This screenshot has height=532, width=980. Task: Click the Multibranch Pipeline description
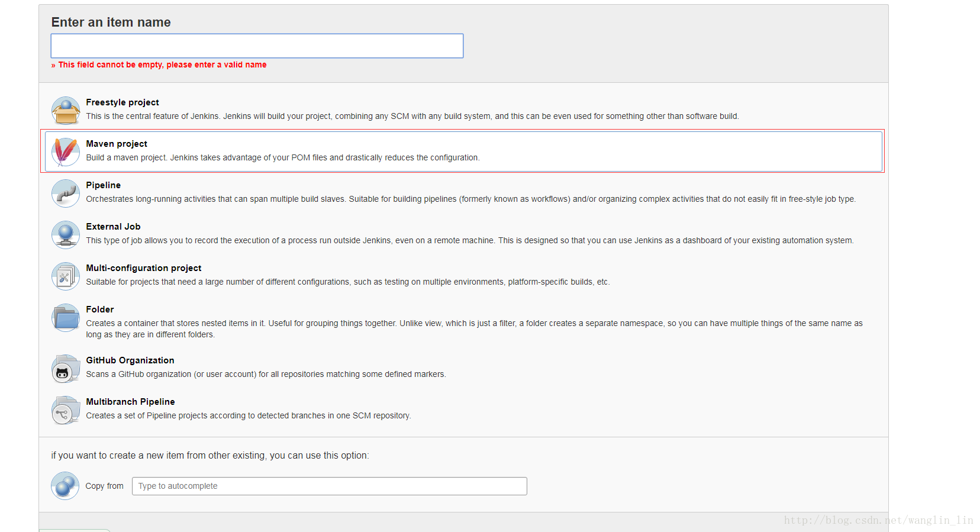tap(249, 415)
